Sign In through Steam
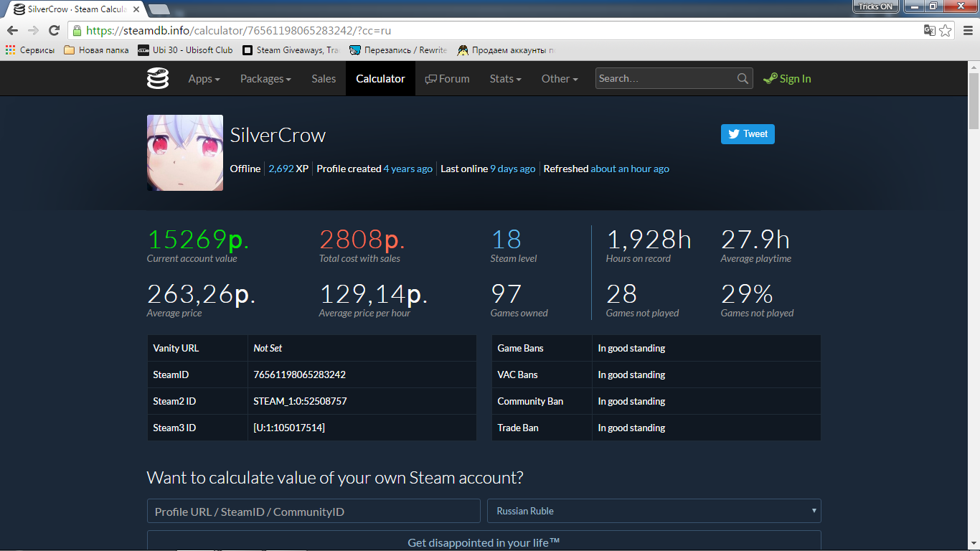The height and width of the screenshot is (551, 980). point(787,79)
